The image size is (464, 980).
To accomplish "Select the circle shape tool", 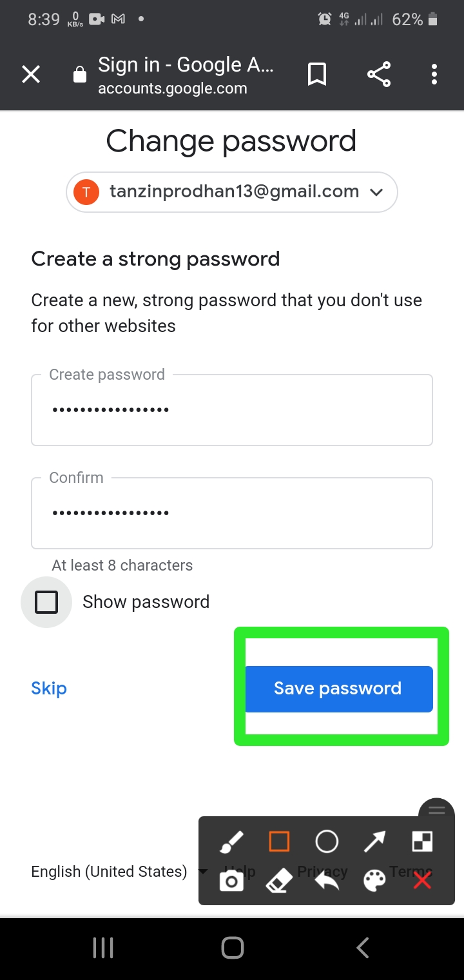I will 327,841.
